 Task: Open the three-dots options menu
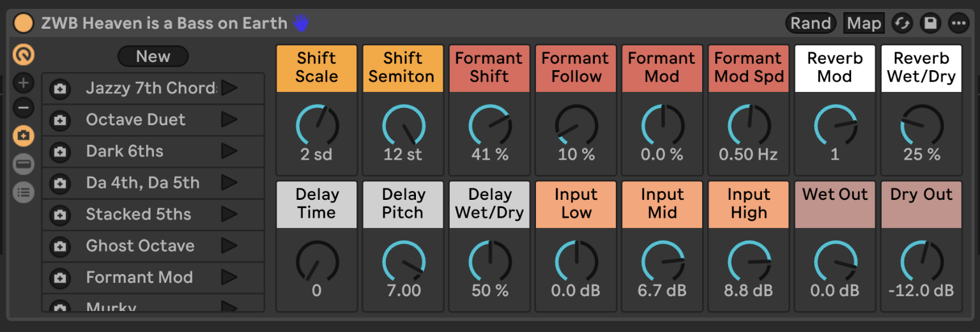(958, 24)
